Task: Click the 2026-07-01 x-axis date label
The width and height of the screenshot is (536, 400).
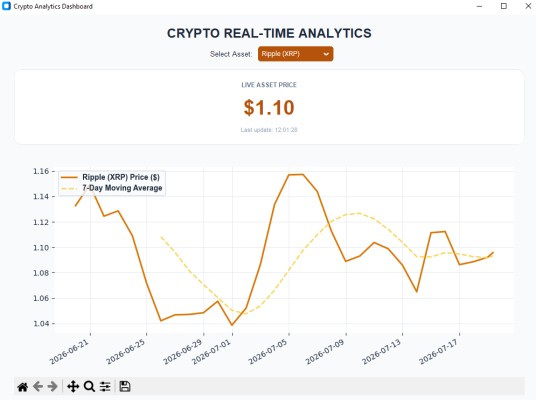Action: [x=212, y=352]
